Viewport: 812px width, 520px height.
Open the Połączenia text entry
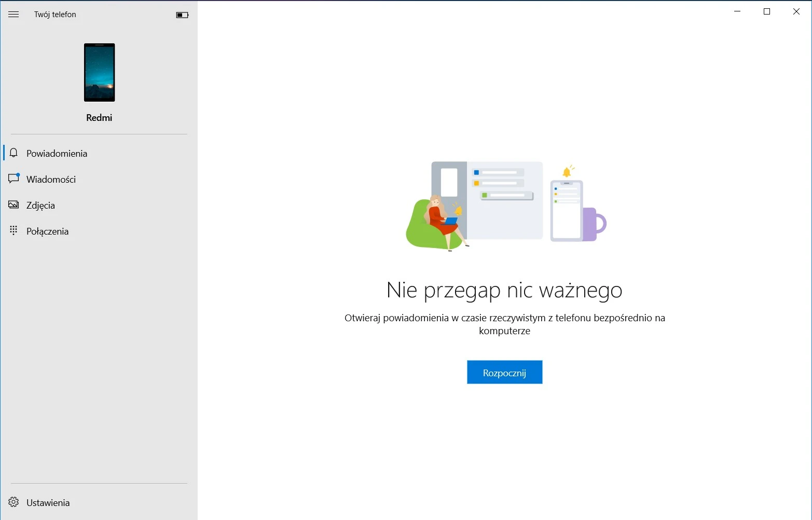[47, 231]
